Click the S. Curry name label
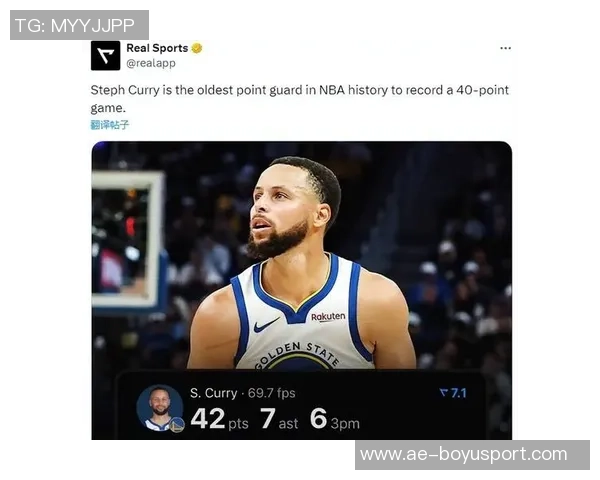The height and width of the screenshot is (480, 600). pos(214,393)
